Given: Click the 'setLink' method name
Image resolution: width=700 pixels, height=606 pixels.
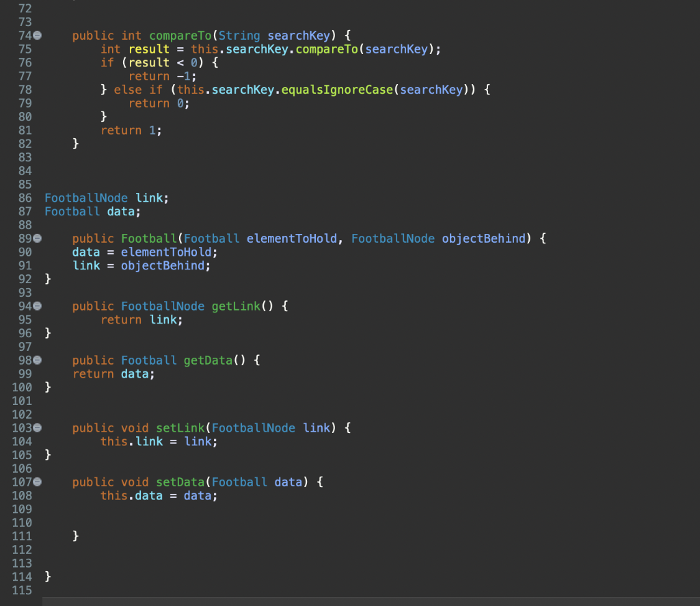Looking at the screenshot, I should [x=180, y=427].
